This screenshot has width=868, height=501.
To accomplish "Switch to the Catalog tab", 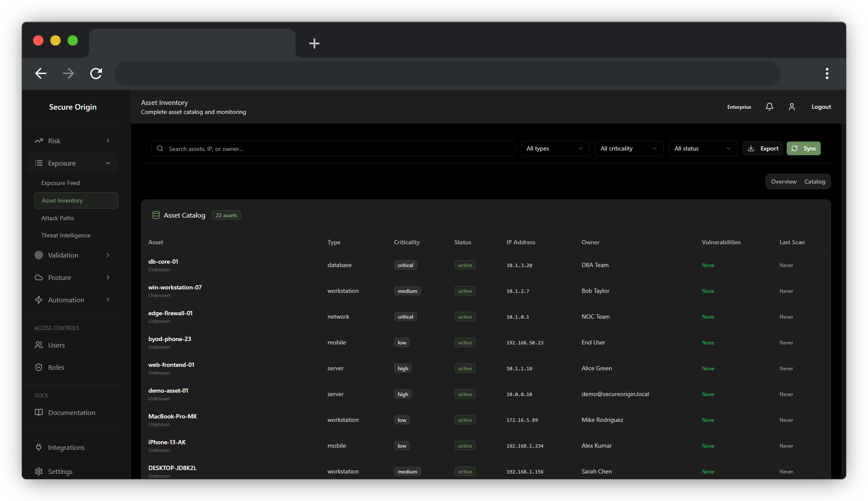I will coord(814,181).
